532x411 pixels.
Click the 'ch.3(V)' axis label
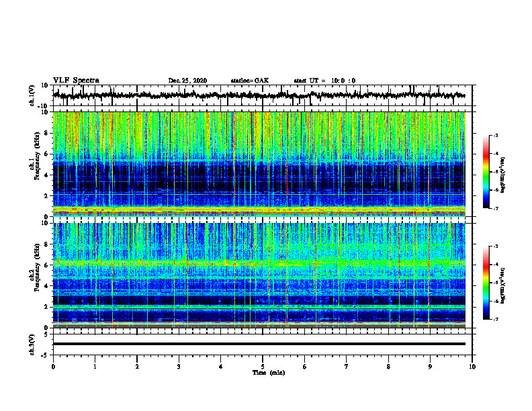32,345
